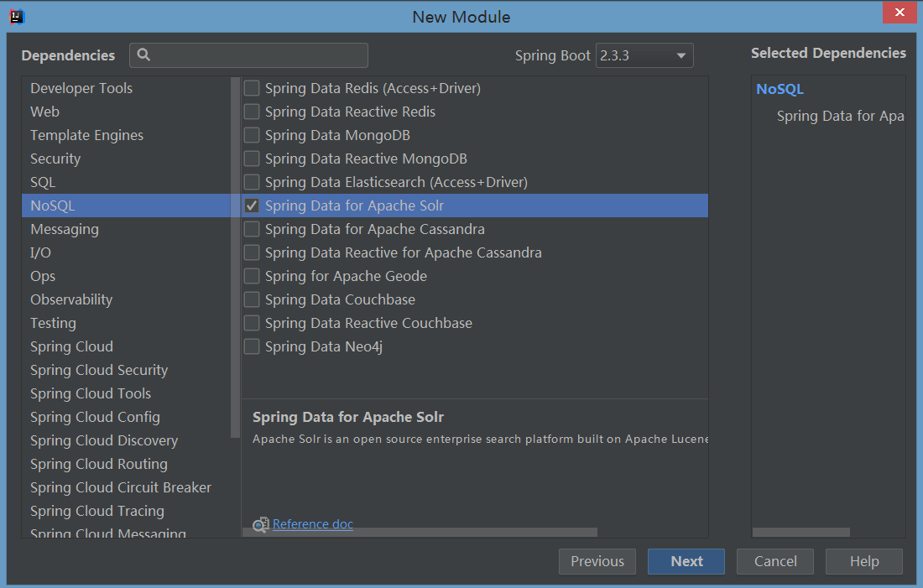Click the search magnifier icon
Screen dimensions: 923x588
pos(143,55)
